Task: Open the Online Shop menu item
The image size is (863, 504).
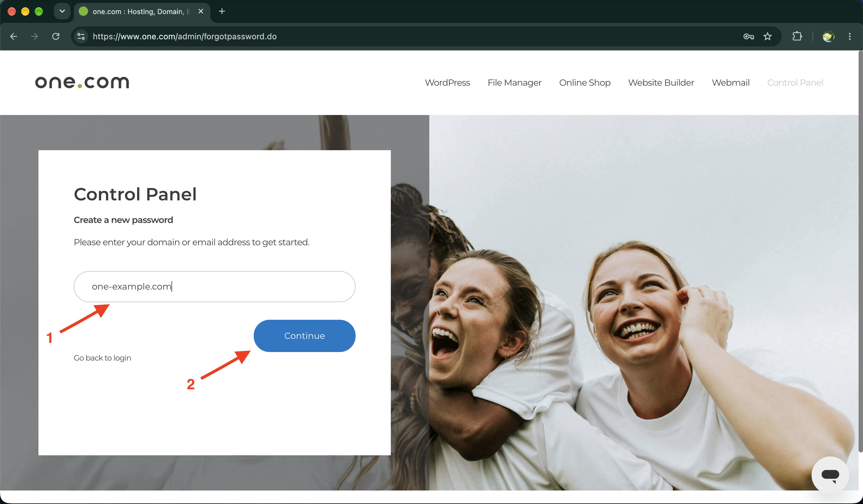Action: pyautogui.click(x=585, y=82)
